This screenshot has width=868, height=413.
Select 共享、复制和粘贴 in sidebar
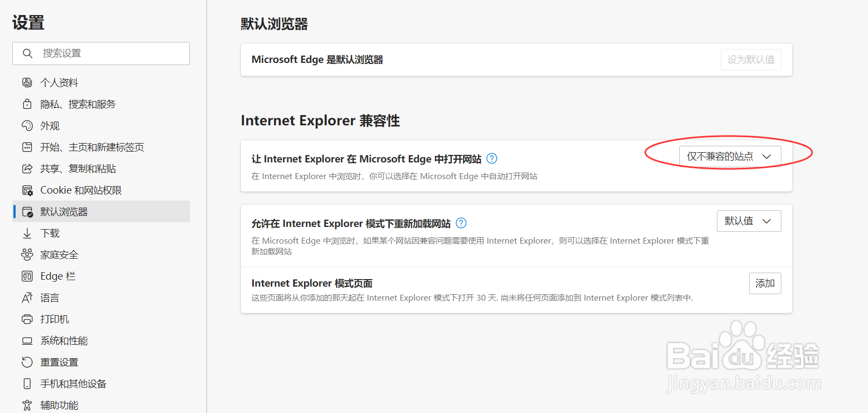coord(101,168)
